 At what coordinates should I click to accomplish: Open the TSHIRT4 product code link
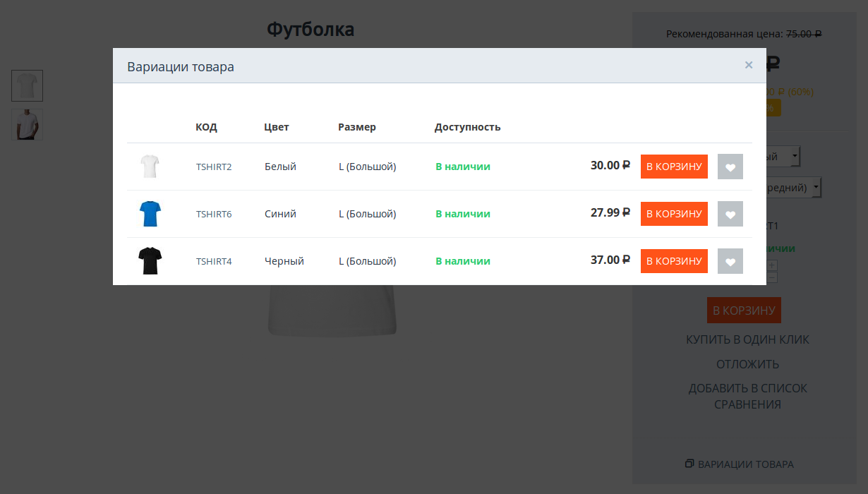[214, 262]
